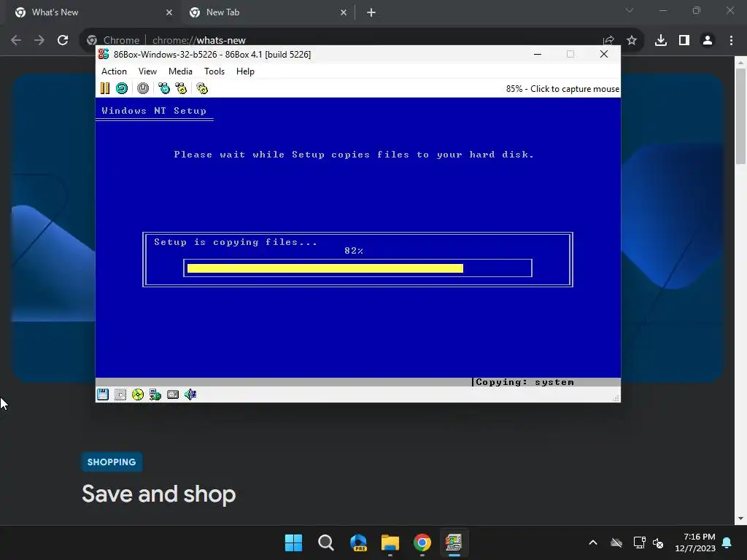Click the hard disk status icon

173,394
